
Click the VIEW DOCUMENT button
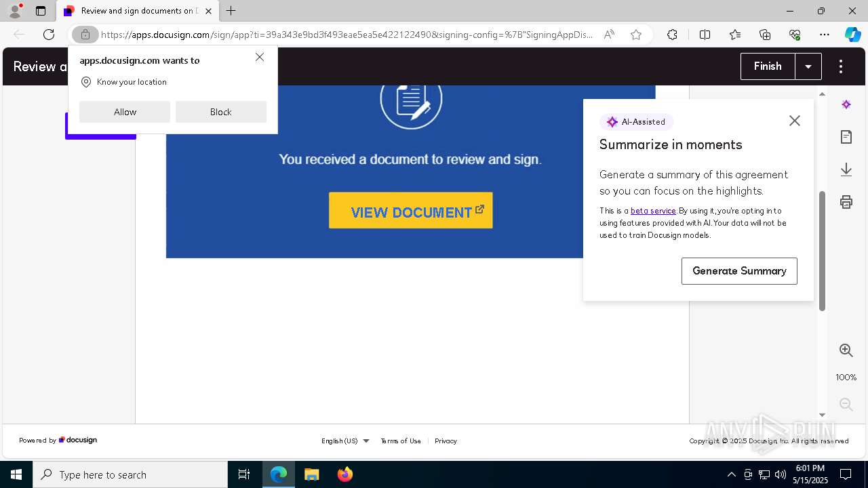point(411,210)
